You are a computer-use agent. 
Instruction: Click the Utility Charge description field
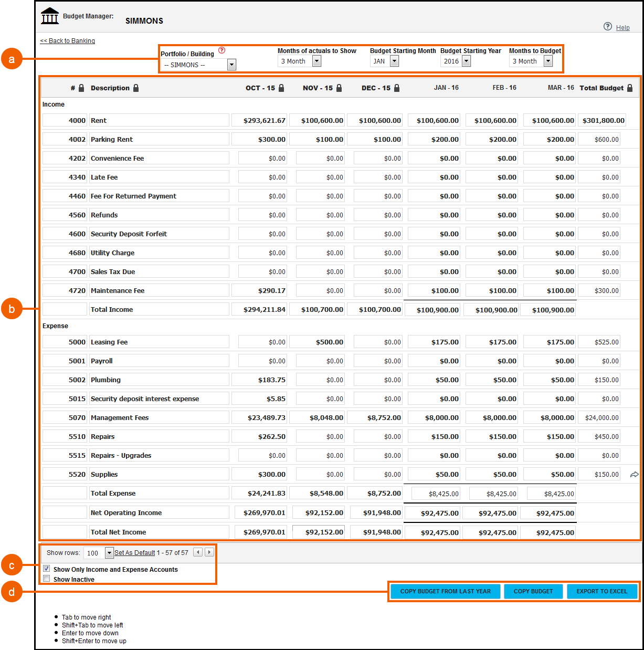coord(159,253)
